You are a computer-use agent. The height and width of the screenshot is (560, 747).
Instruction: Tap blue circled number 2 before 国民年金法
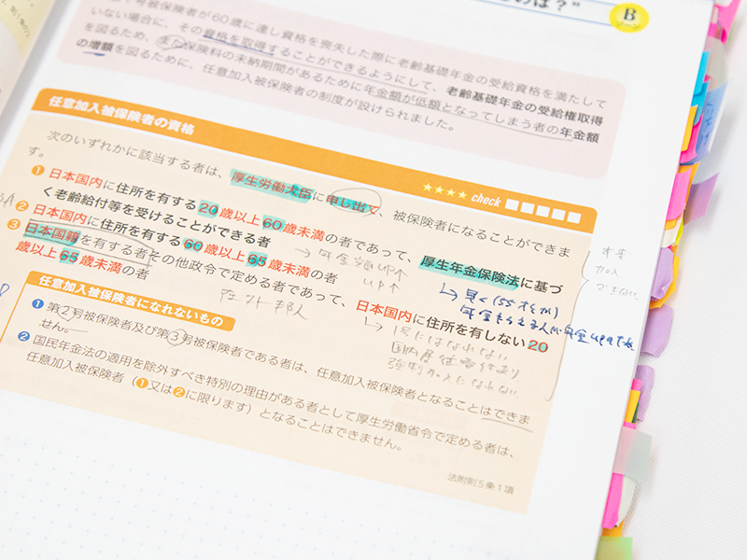coord(23,337)
